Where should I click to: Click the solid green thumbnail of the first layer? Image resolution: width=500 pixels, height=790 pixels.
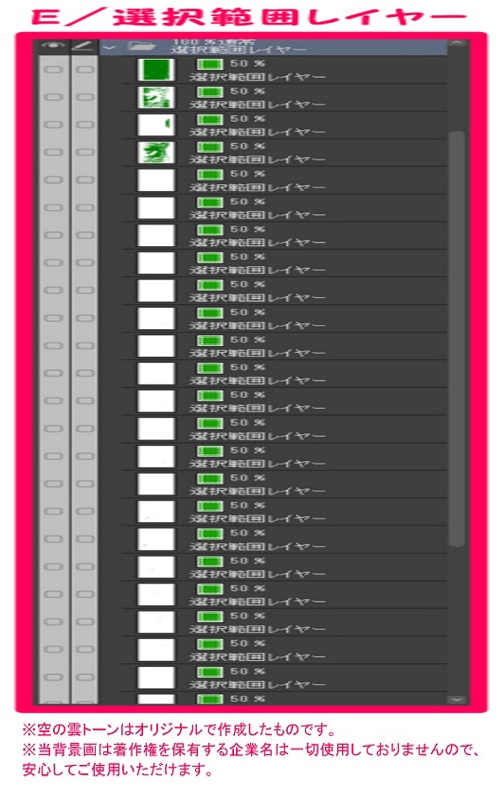pos(156,70)
